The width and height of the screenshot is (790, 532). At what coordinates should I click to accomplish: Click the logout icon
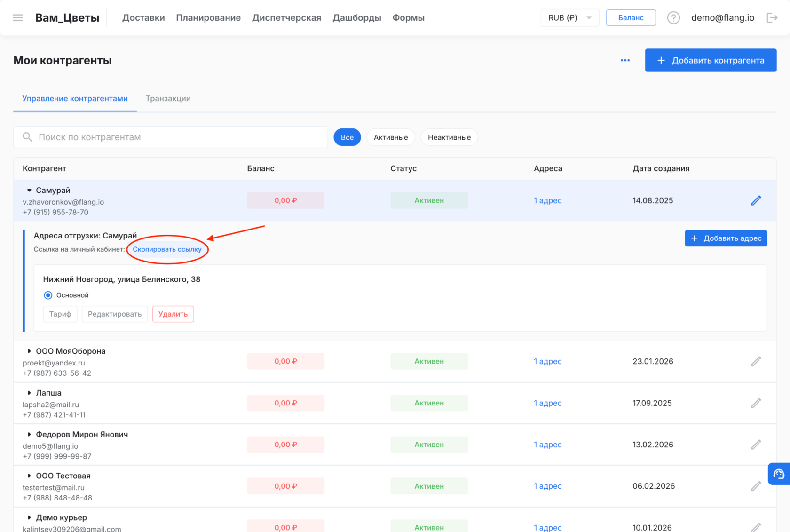pos(772,18)
